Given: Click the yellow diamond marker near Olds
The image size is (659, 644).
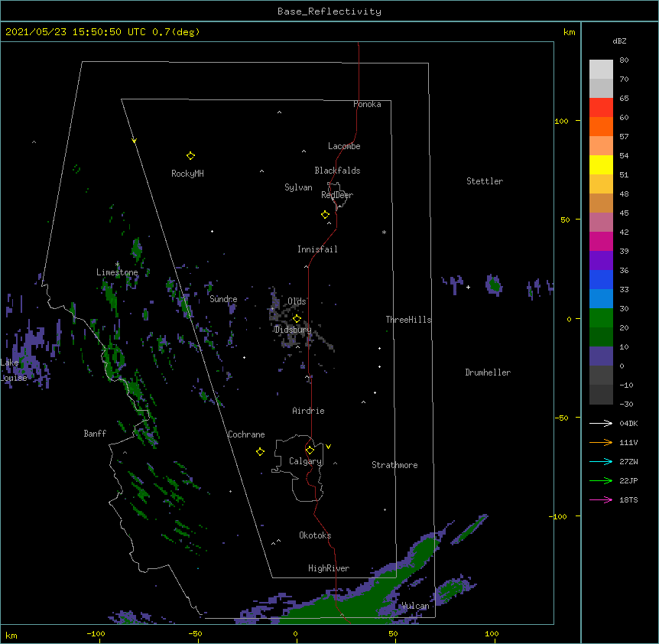Looking at the screenshot, I should point(297,319).
